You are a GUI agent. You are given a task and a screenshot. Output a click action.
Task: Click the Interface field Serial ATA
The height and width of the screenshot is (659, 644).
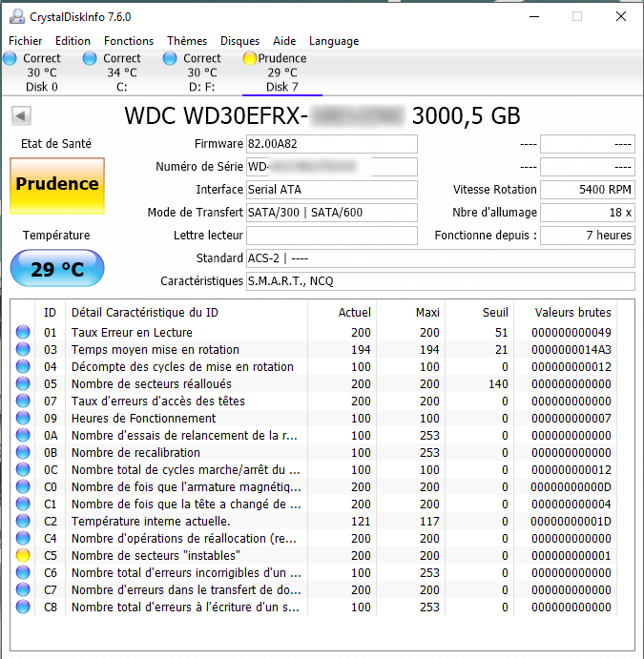332,190
